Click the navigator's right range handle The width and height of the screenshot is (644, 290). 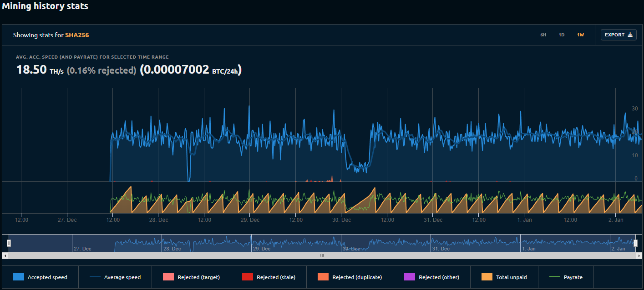(x=635, y=243)
